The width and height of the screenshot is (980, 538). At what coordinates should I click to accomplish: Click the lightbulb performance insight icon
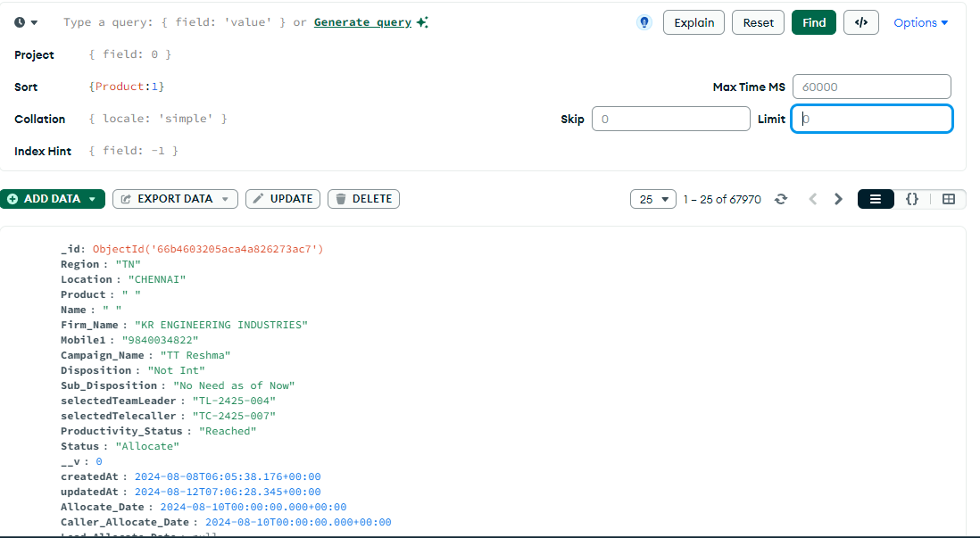[x=644, y=22]
